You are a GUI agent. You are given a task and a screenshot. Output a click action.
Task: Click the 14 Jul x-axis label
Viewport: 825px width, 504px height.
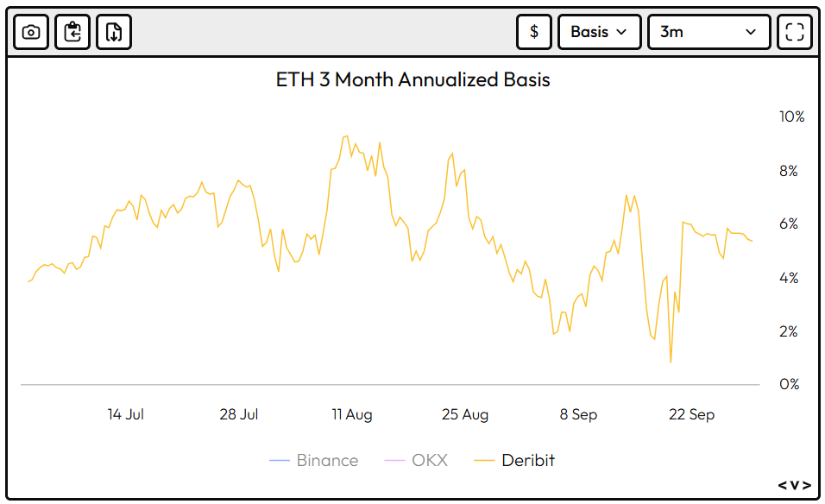125,414
